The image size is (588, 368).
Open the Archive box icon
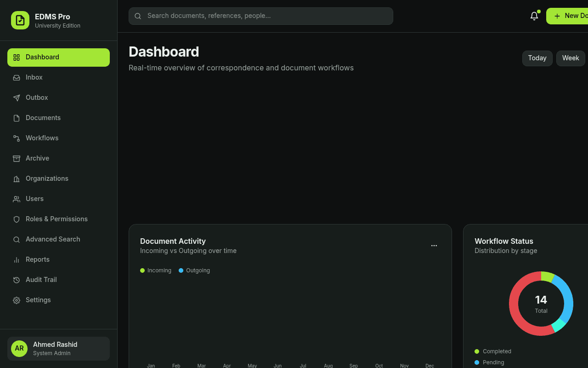pyautogui.click(x=17, y=158)
